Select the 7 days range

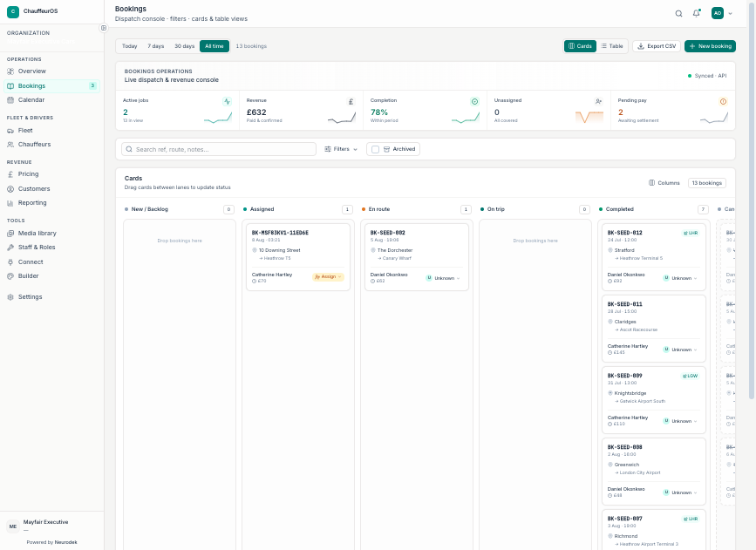pyautogui.click(x=156, y=46)
